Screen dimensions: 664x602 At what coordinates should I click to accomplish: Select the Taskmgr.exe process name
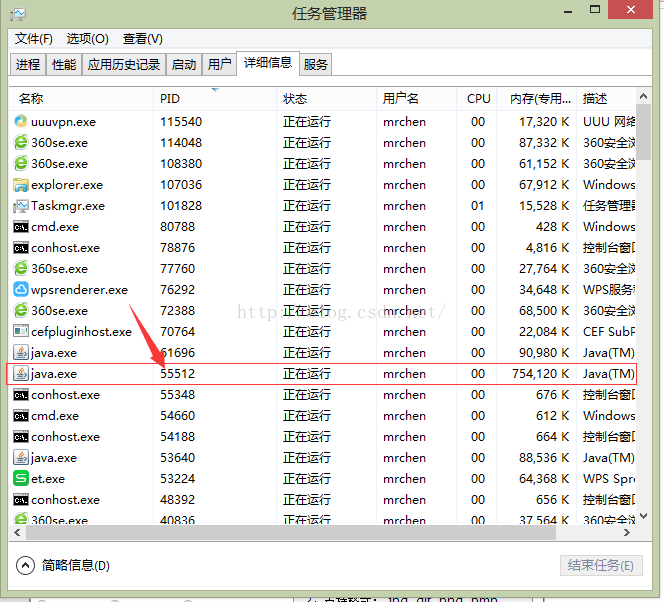(68, 206)
